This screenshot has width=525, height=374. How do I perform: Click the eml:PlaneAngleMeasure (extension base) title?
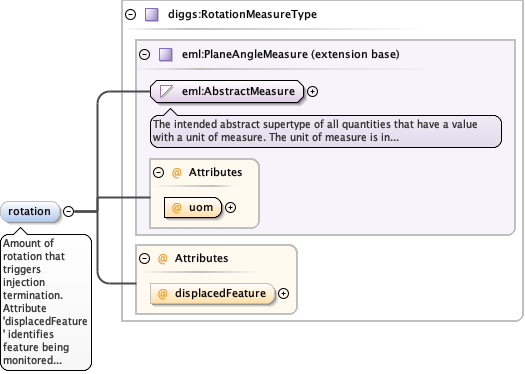(291, 54)
